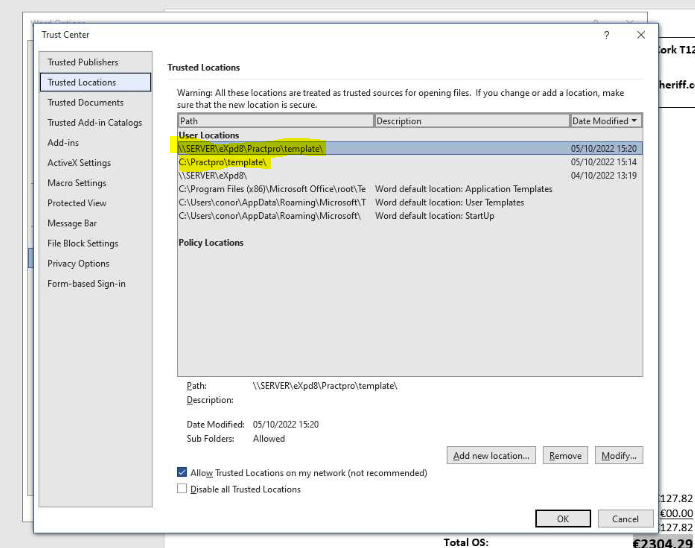Viewport: 695px width, 548px height.
Task: Open the ActiveX Settings category
Action: tap(79, 163)
